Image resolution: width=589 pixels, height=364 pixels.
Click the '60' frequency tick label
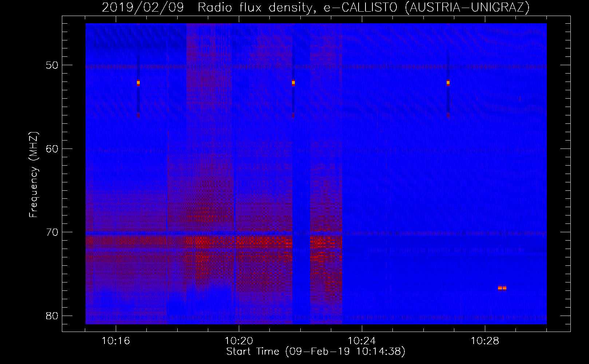coord(52,149)
